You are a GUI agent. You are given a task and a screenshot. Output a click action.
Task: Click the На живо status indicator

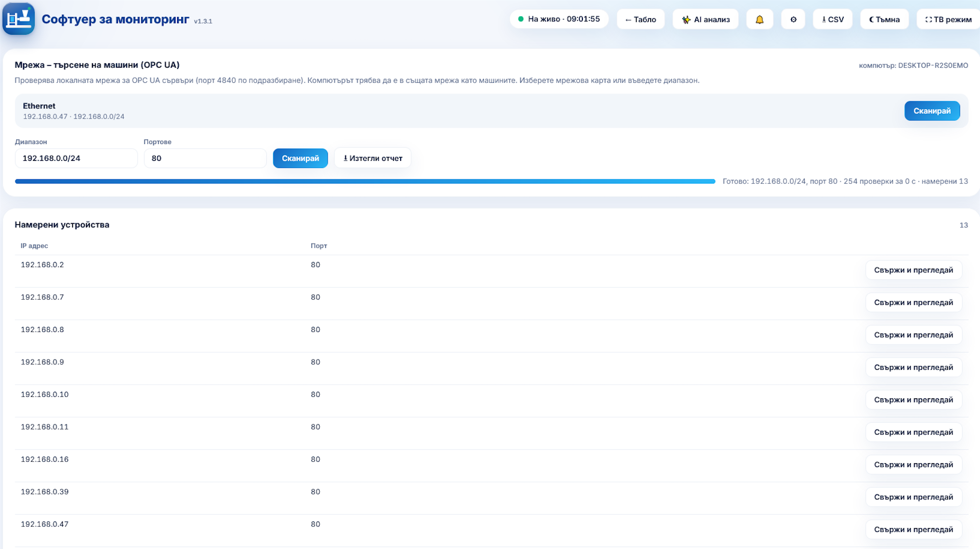coord(559,19)
